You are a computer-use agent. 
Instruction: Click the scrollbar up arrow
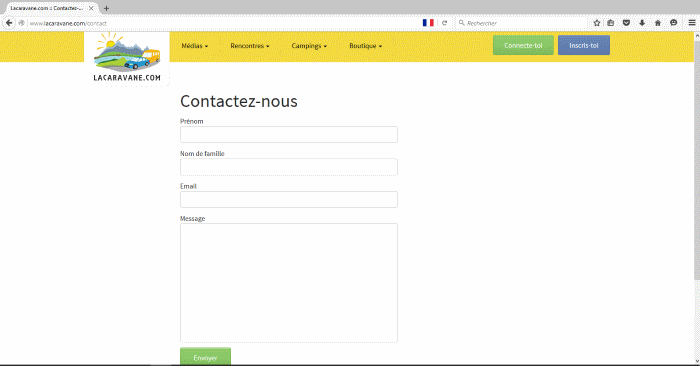pyautogui.click(x=696, y=35)
